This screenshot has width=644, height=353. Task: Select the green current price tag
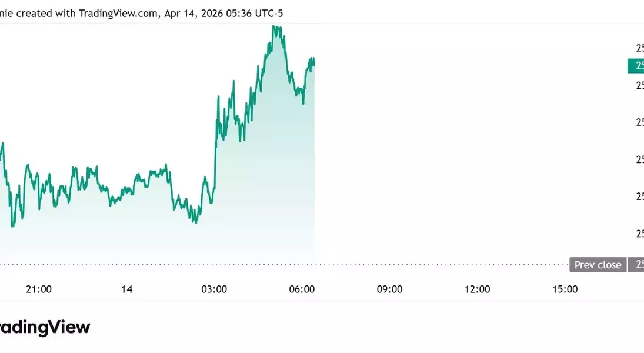(636, 66)
